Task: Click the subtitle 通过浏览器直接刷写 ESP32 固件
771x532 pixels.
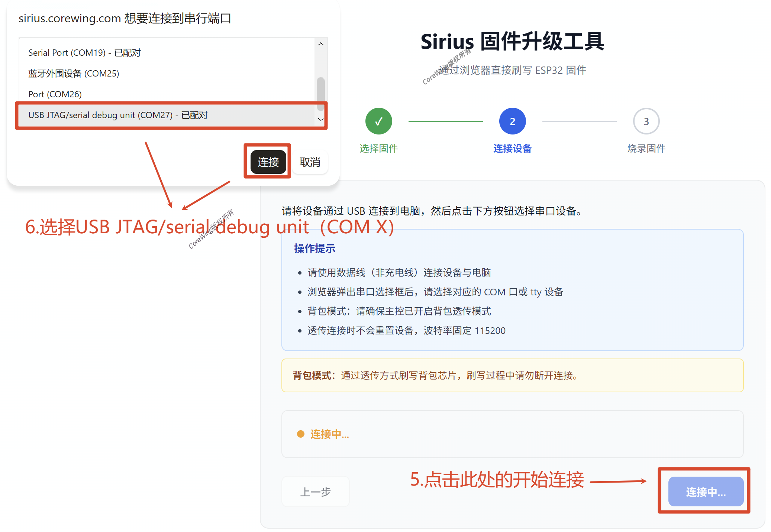Action: pos(512,70)
